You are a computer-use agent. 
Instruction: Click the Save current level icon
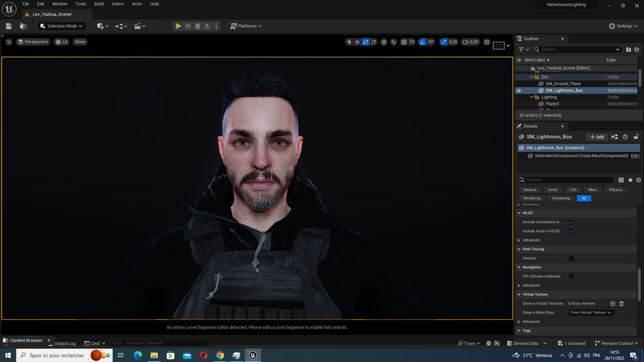tap(9, 26)
